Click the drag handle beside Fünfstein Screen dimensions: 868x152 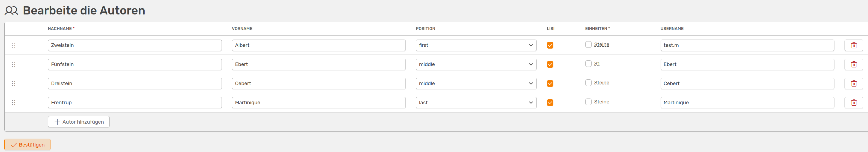click(14, 64)
